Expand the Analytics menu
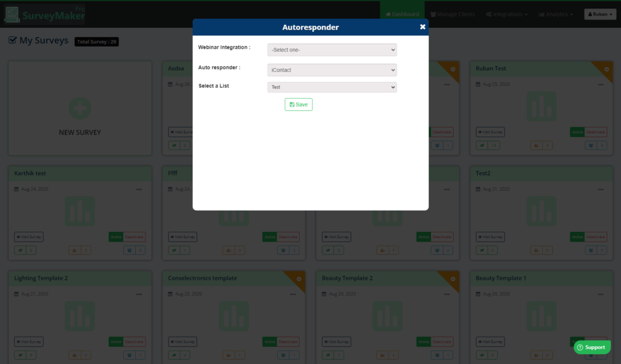This screenshot has height=364, width=621. (556, 15)
